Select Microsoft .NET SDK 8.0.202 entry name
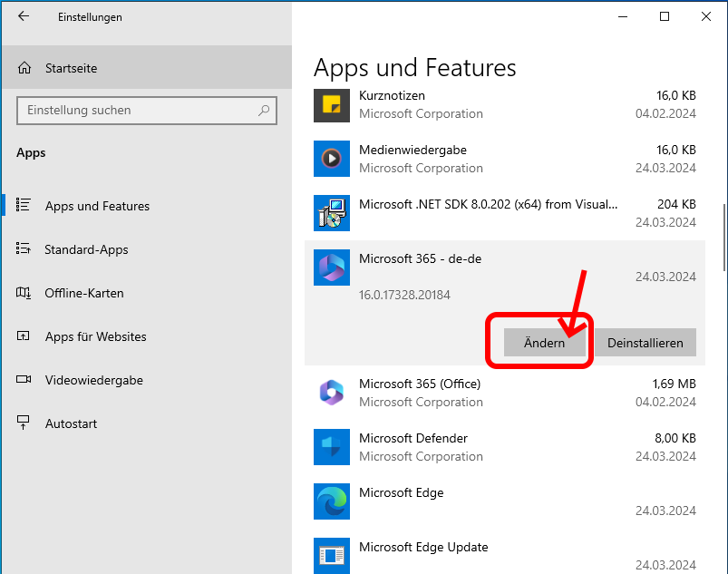Image resolution: width=728 pixels, height=574 pixels. 488,204
